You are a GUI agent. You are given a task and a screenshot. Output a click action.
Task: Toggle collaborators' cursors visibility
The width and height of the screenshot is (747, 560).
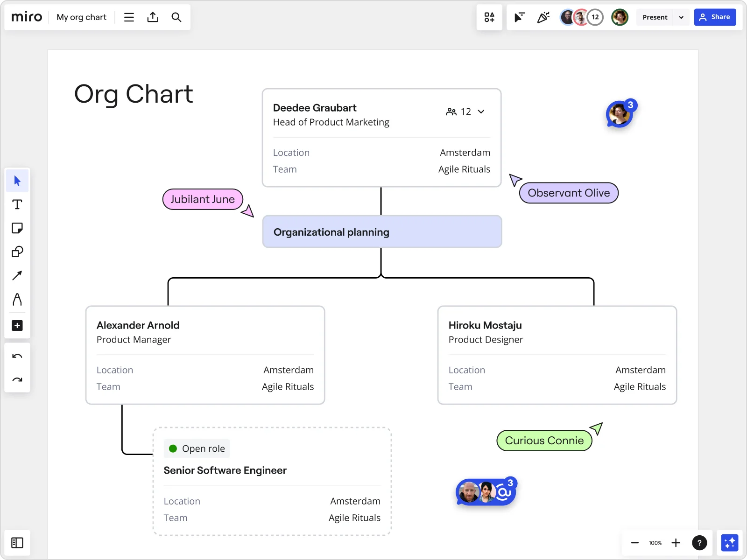(x=519, y=17)
